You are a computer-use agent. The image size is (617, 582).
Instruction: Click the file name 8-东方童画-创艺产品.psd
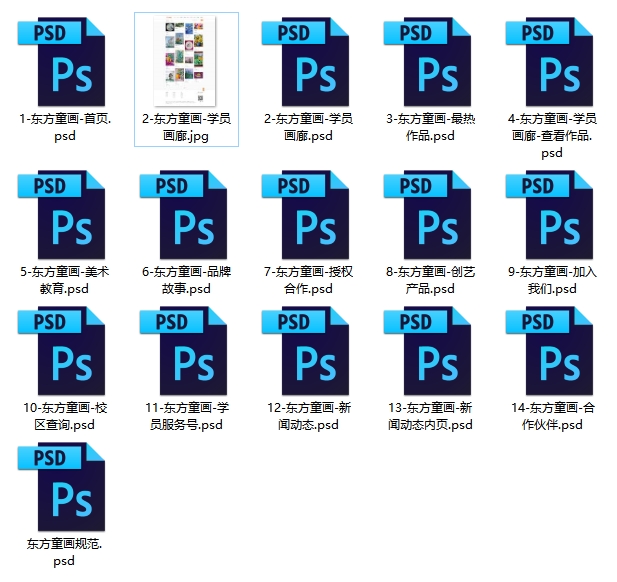pyautogui.click(x=430, y=280)
